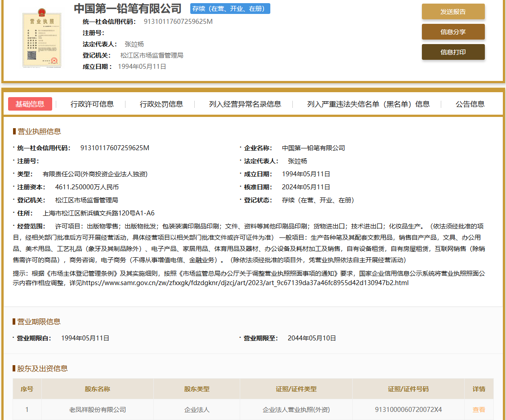The height and width of the screenshot is (420, 506).
Task: Open the business license thumbnail image
Action: [42, 38]
